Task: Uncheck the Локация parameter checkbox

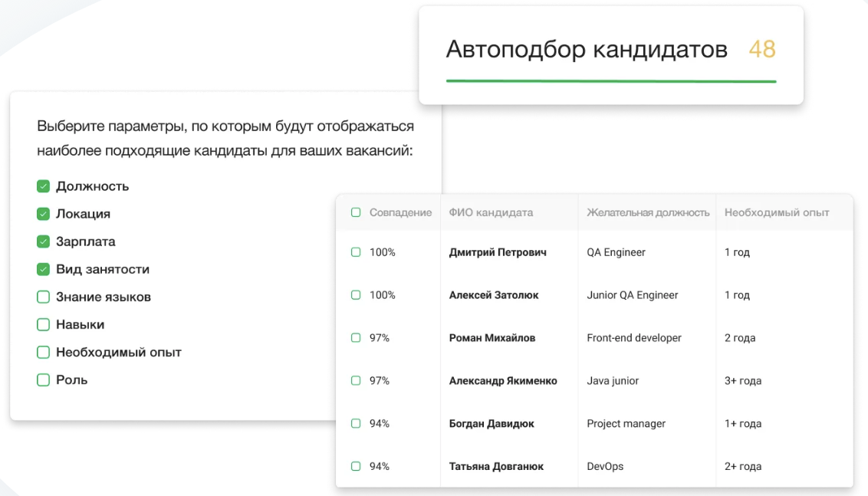Action: [x=43, y=214]
